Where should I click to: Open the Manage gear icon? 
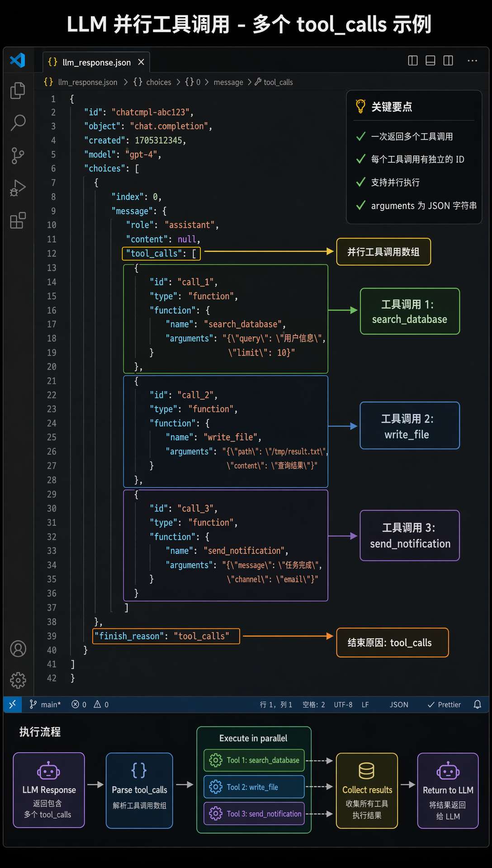pos(18,680)
